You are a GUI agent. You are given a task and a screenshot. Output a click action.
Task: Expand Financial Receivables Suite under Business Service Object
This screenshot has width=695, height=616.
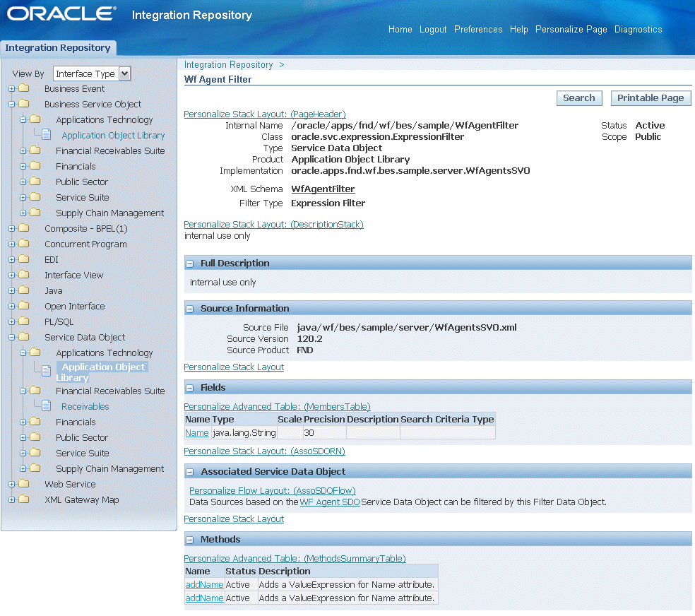tap(23, 151)
